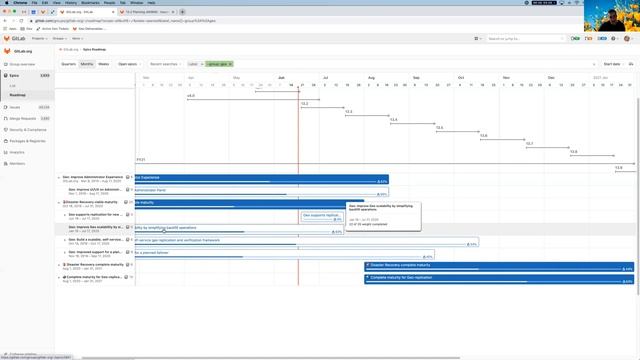Click the navbar to-do list counter icon
The image size is (640, 360).
(602, 38)
